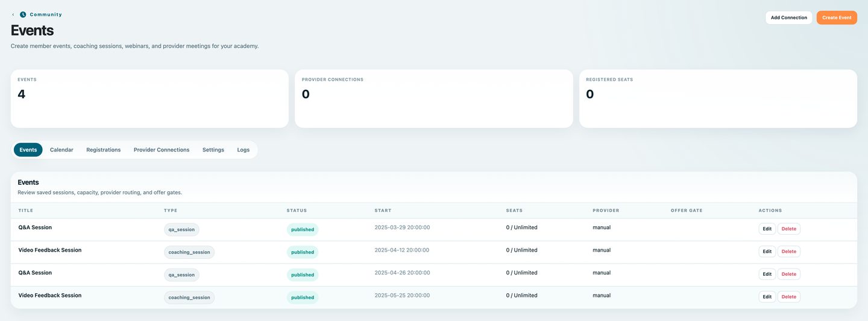Click the qa_session badge in the 2025-03-29 row
The height and width of the screenshot is (321, 868).
[x=181, y=229]
